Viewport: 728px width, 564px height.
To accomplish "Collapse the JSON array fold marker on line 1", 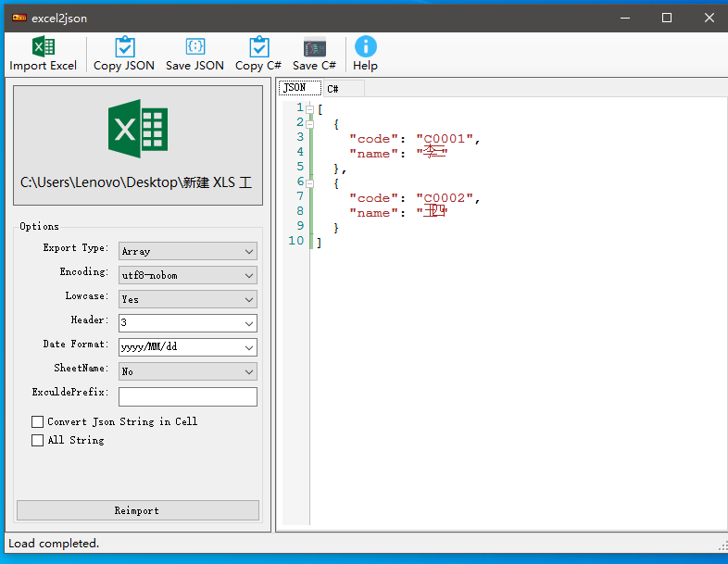I will pyautogui.click(x=309, y=109).
